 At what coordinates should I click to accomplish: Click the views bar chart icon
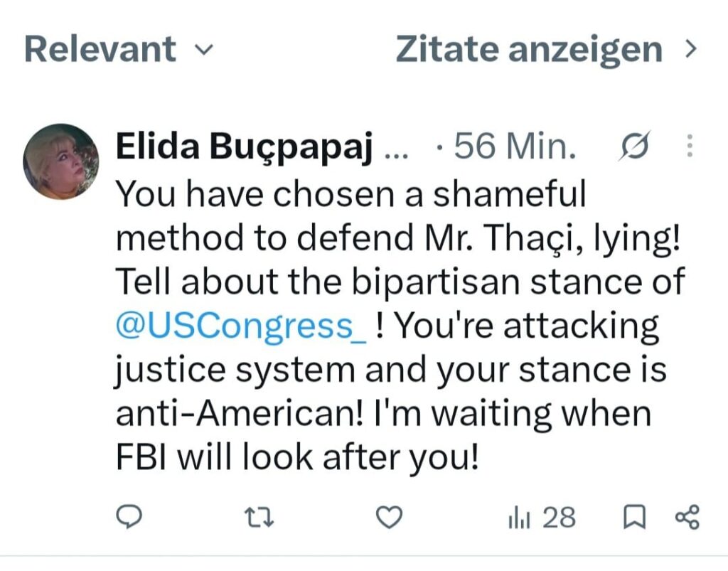(519, 518)
